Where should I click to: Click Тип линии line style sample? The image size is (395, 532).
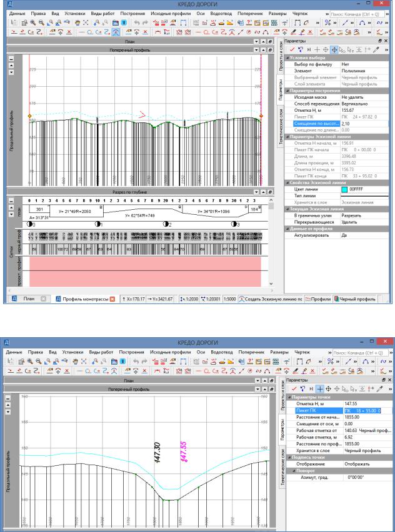click(364, 196)
